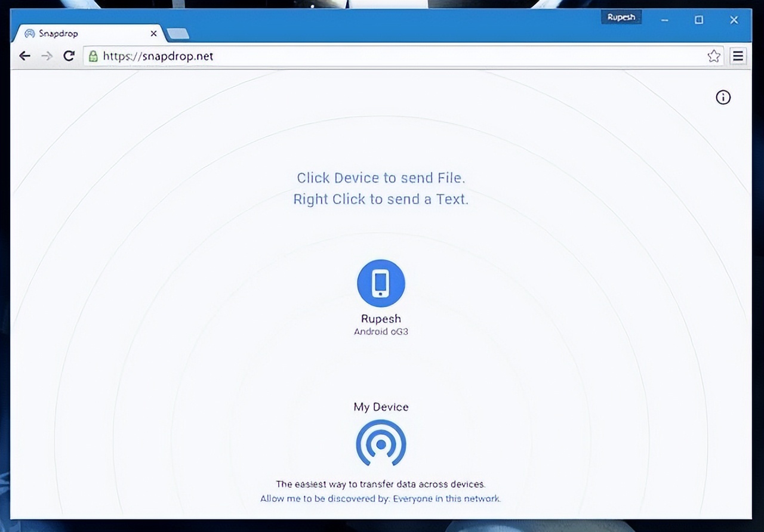This screenshot has height=532, width=764.
Task: Close the Snapdrop tab
Action: point(153,33)
